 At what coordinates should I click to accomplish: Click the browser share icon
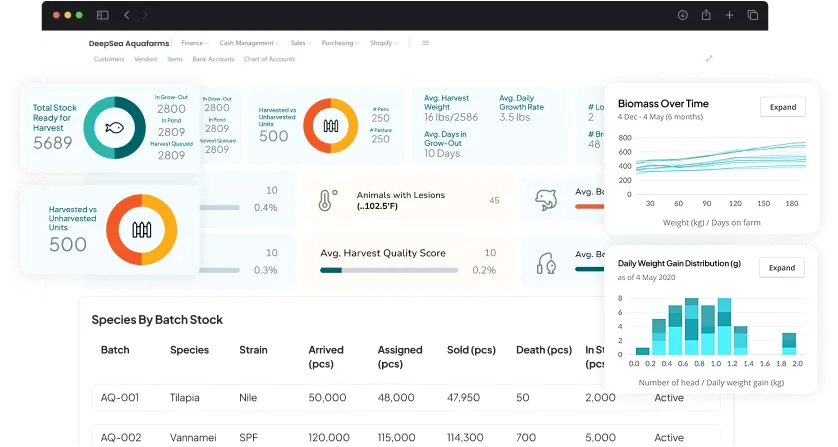pos(706,15)
